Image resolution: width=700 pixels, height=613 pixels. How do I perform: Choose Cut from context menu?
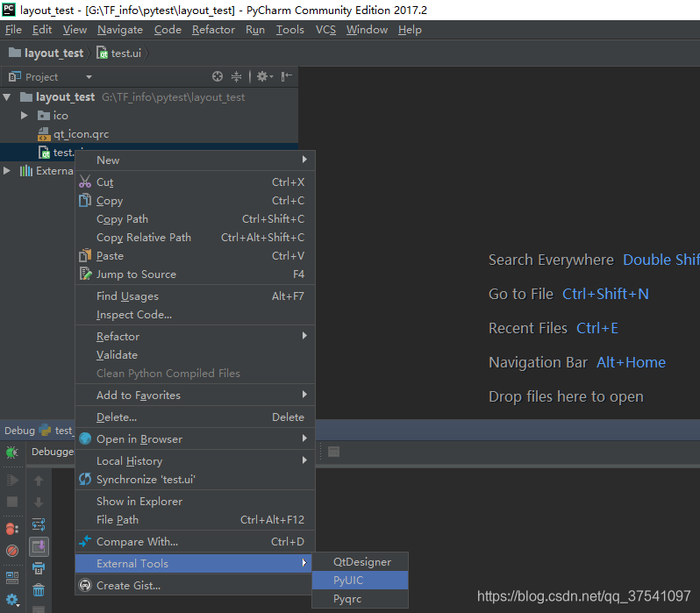tap(195, 182)
